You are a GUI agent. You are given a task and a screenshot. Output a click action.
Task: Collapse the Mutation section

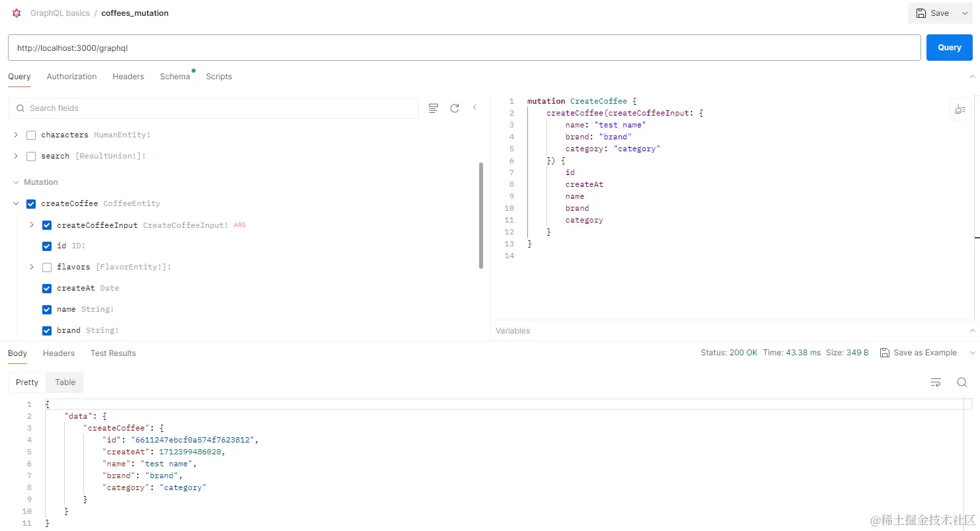click(16, 182)
